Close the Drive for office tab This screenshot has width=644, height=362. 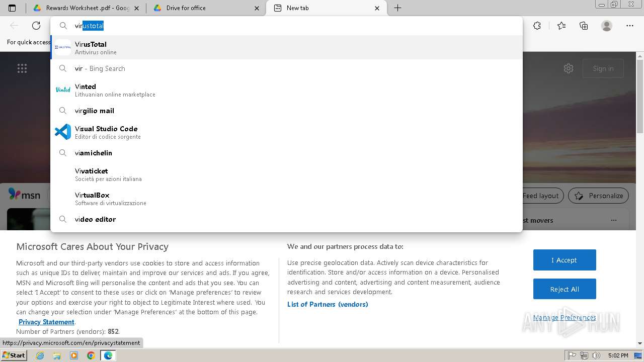coord(257,8)
